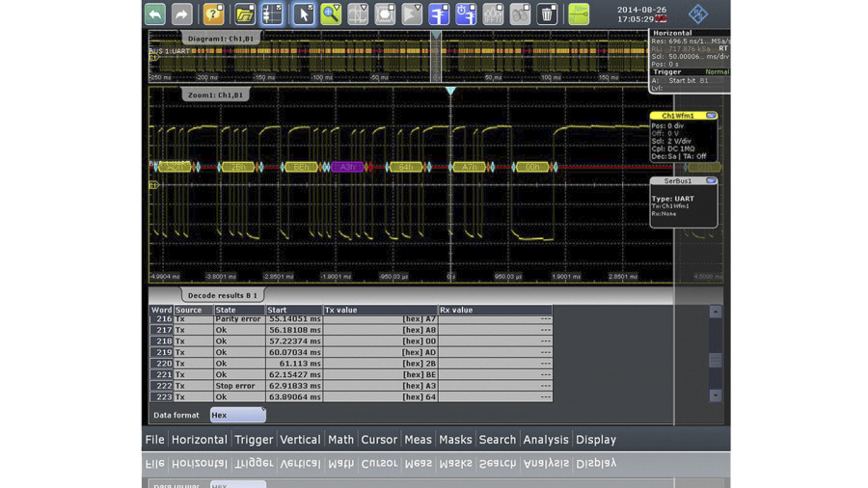The image size is (868, 488).
Task: Click the Redo arrow icon
Action: (x=181, y=14)
